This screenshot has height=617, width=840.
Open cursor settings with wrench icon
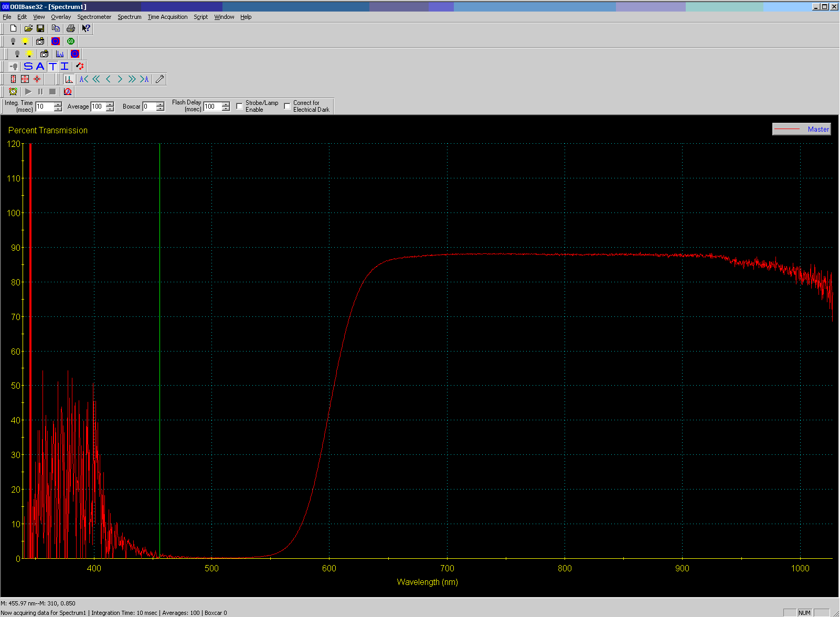tap(160, 79)
